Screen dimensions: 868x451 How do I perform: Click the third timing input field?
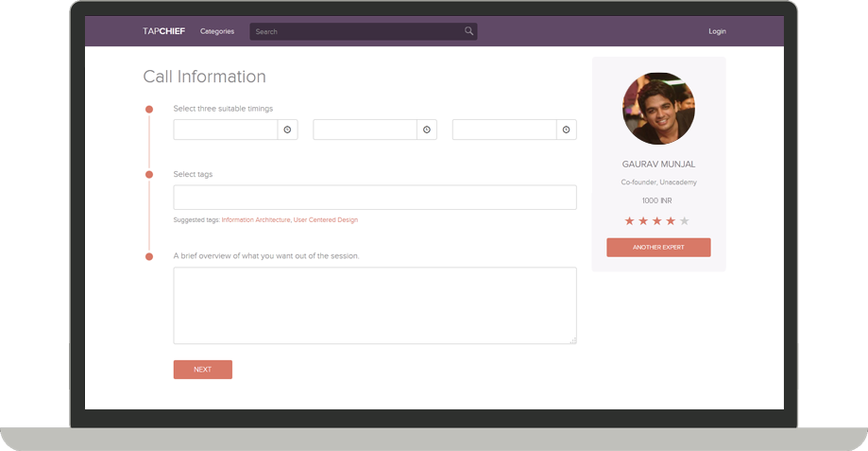(504, 130)
